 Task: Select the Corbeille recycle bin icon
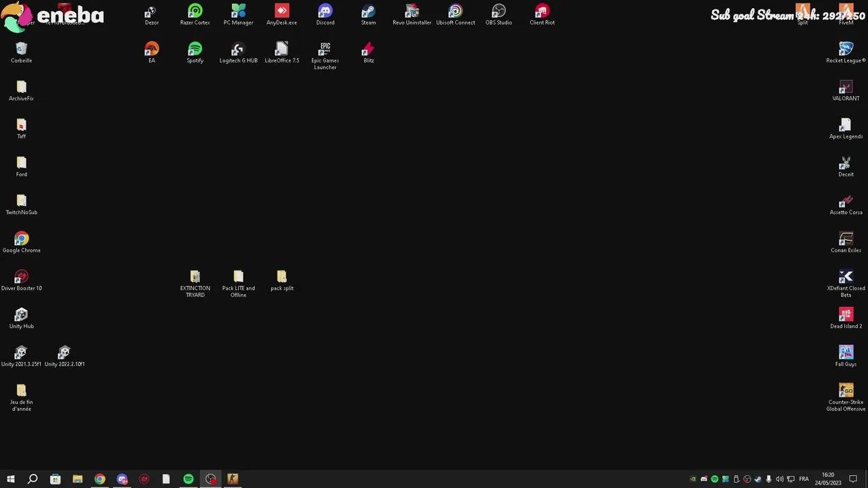tap(21, 50)
